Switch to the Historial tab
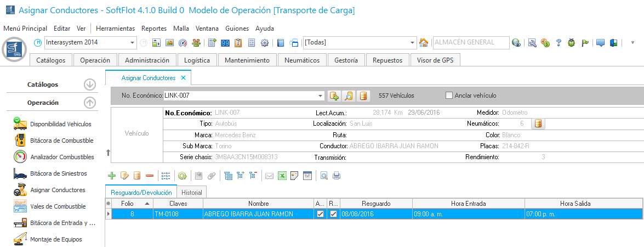 pyautogui.click(x=192, y=193)
